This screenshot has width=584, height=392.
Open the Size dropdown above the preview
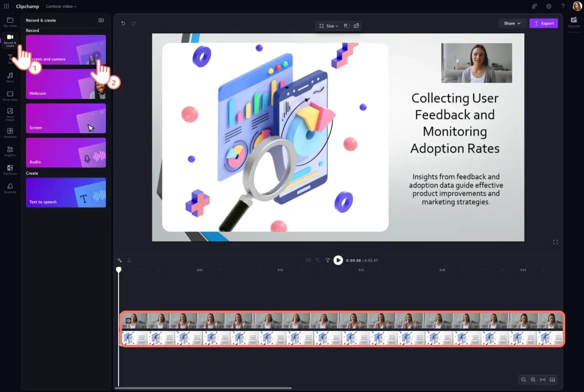click(328, 26)
